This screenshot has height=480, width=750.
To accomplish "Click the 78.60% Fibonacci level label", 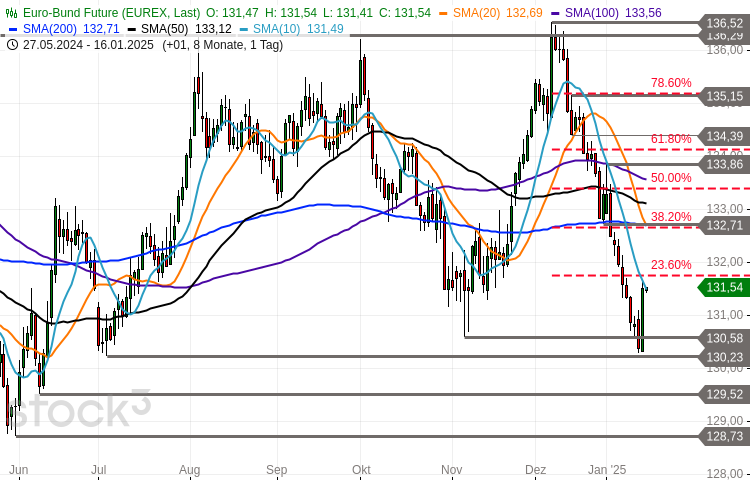I will pos(671,83).
